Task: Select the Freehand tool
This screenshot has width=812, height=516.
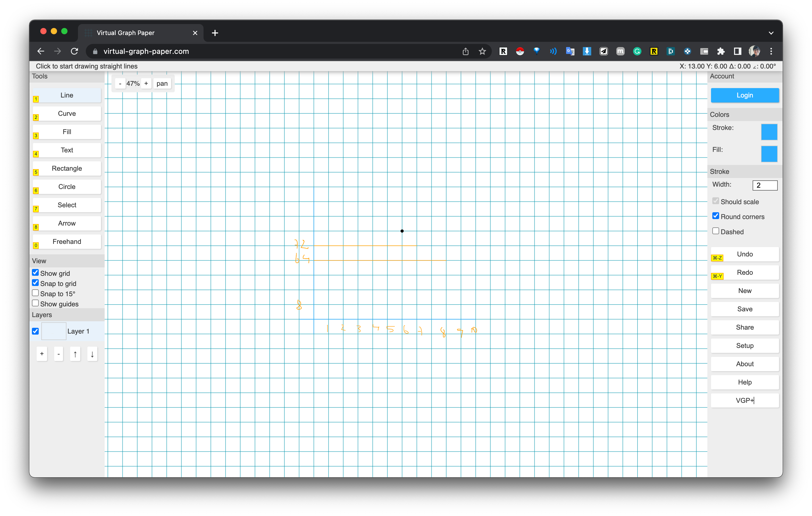Action: [x=67, y=242]
